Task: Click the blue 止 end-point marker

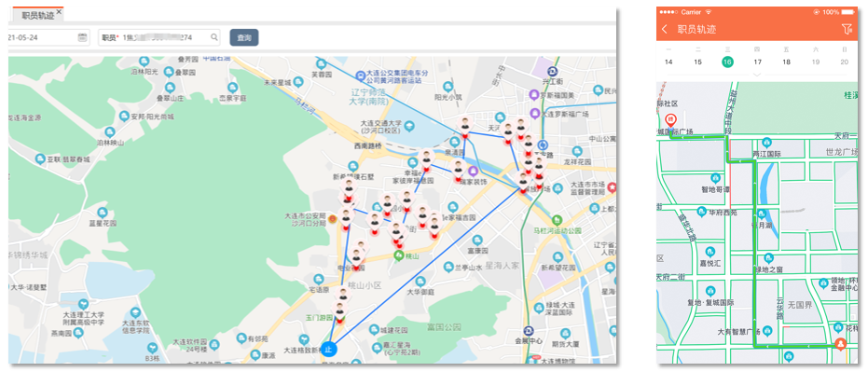Action: (x=329, y=350)
